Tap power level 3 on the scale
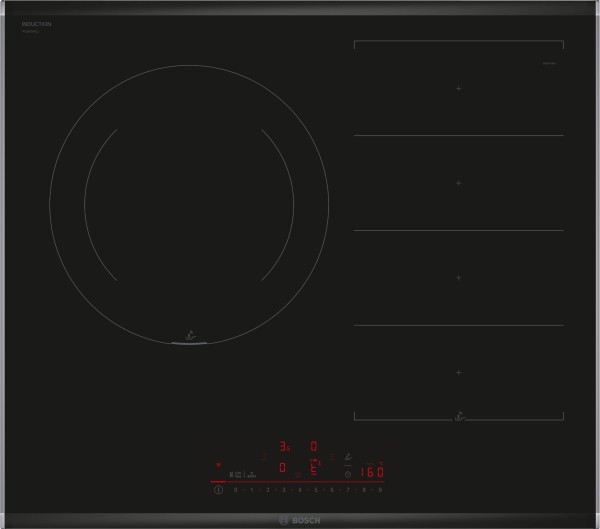Image resolution: width=600 pixels, height=529 pixels. tap(284, 491)
